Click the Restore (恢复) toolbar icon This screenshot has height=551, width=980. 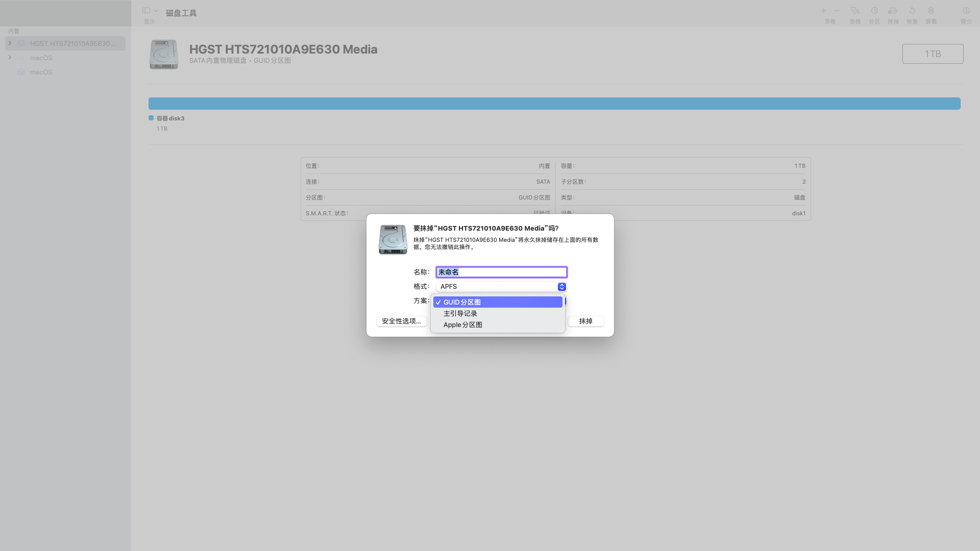click(912, 11)
